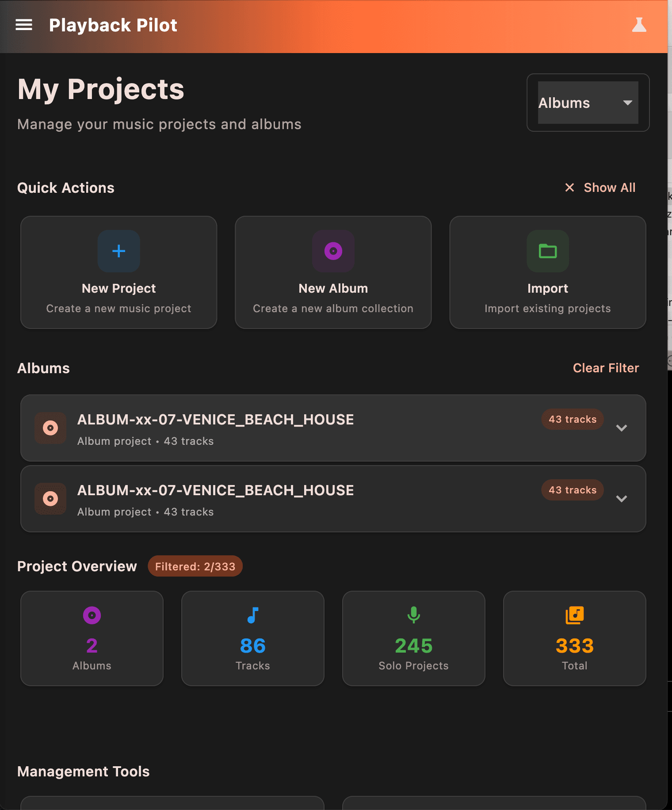Screen dimensions: 672x810
Task: Click the Import folder icon
Action: pyautogui.click(x=548, y=251)
